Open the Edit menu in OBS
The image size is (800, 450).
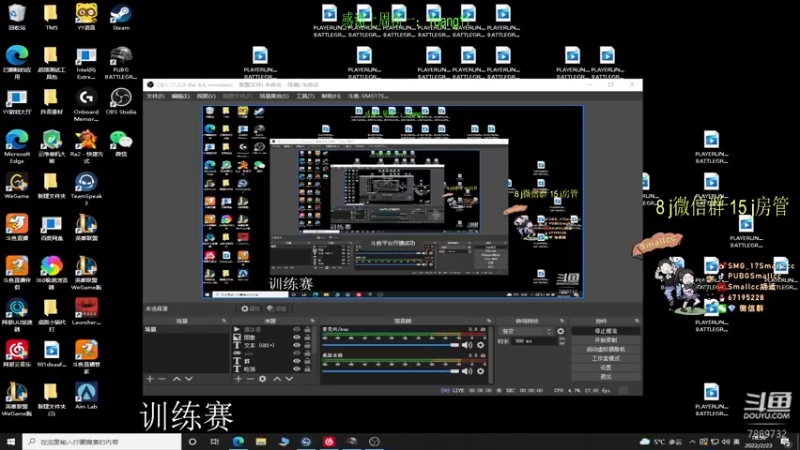click(x=180, y=96)
